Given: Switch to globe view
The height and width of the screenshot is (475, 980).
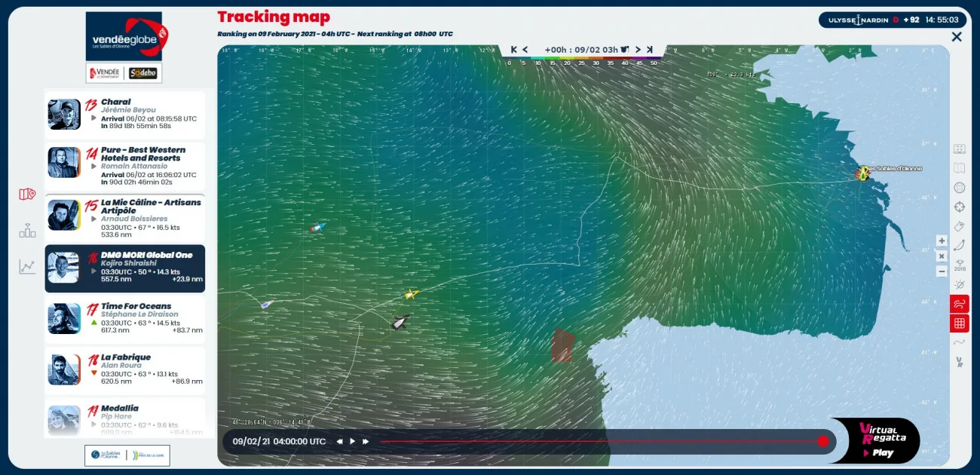Looking at the screenshot, I should point(960,188).
